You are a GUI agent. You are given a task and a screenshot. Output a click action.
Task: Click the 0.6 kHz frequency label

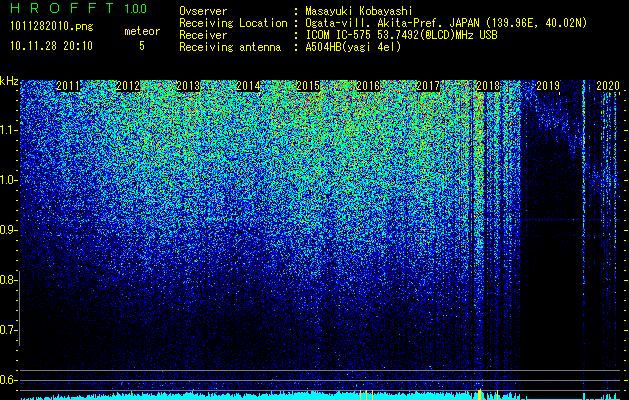click(8, 380)
